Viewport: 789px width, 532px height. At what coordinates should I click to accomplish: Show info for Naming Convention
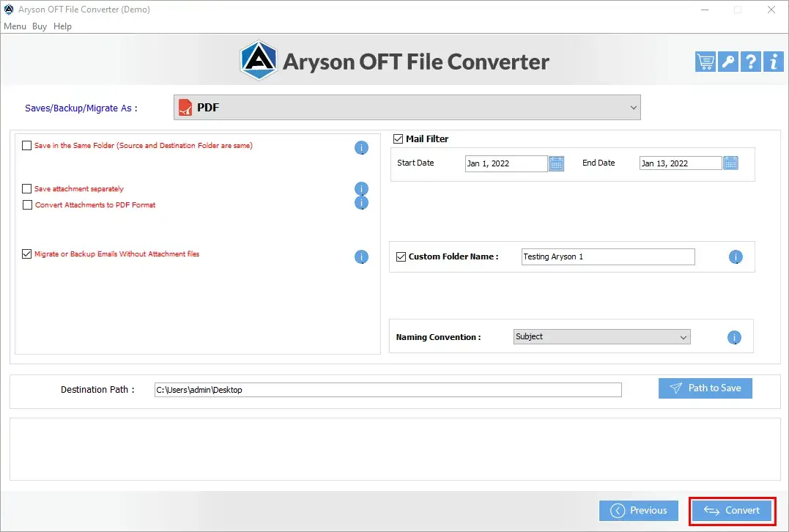tap(734, 337)
